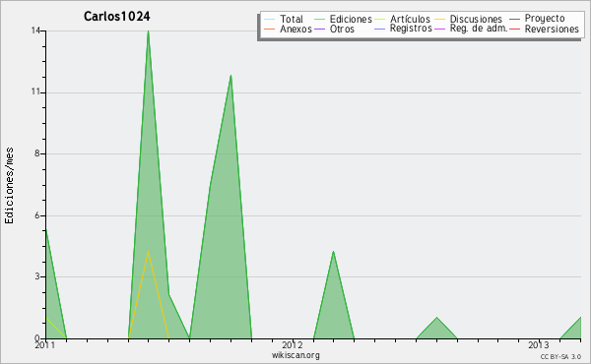Click the Carlos1024 chart title

pos(117,16)
